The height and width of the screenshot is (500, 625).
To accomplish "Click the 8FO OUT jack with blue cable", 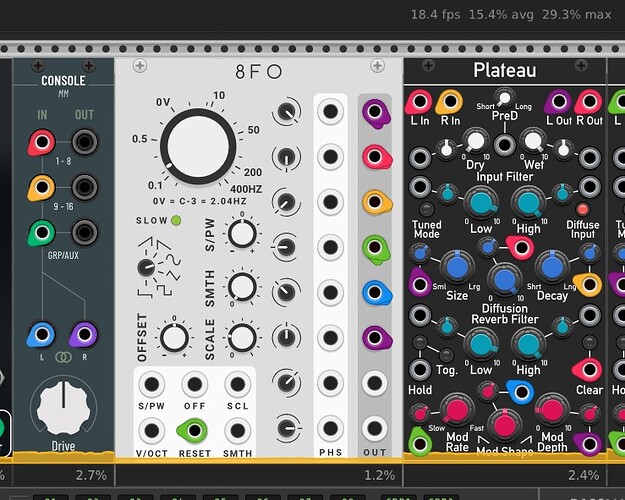I will pyautogui.click(x=375, y=293).
